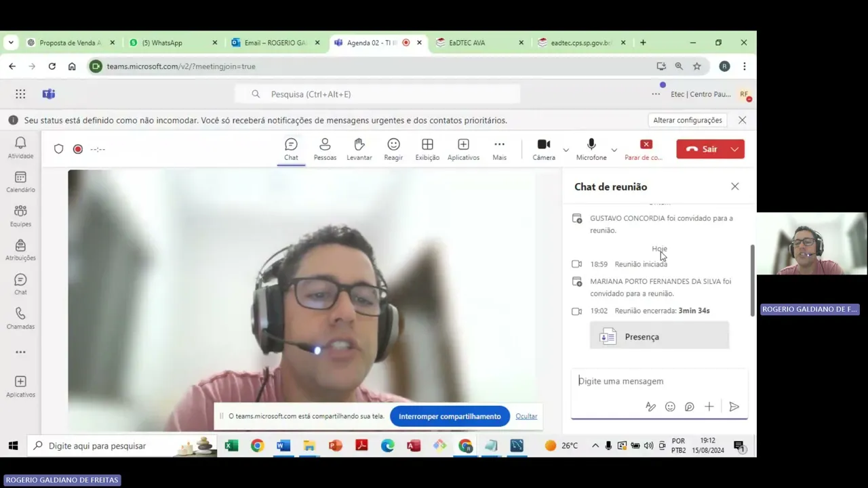
Task: Open Excel from the taskbar
Action: point(231,445)
